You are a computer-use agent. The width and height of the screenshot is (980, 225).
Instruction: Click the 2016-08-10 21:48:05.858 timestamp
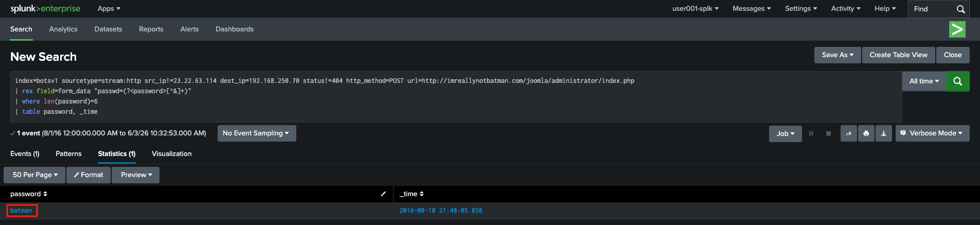[x=441, y=211]
